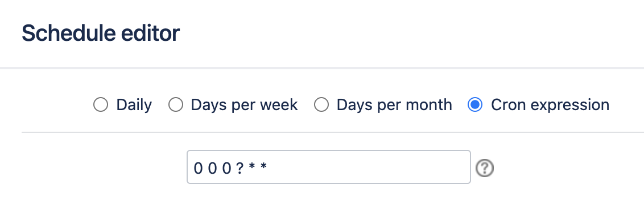644x218 pixels.
Task: Choose the Days per week radio button
Action: tap(176, 104)
